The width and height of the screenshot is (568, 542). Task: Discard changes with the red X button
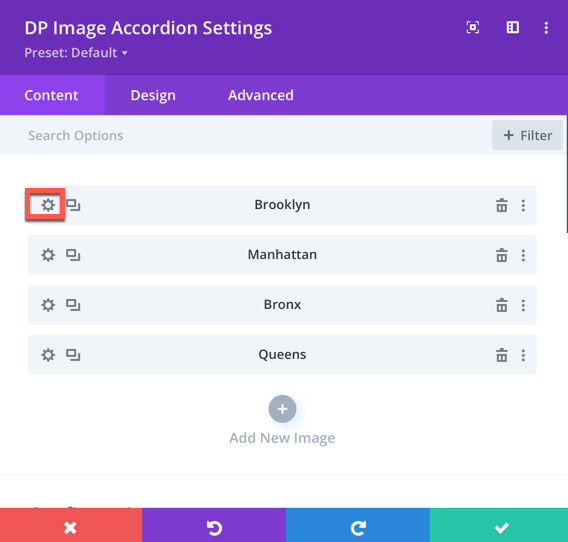tap(71, 525)
